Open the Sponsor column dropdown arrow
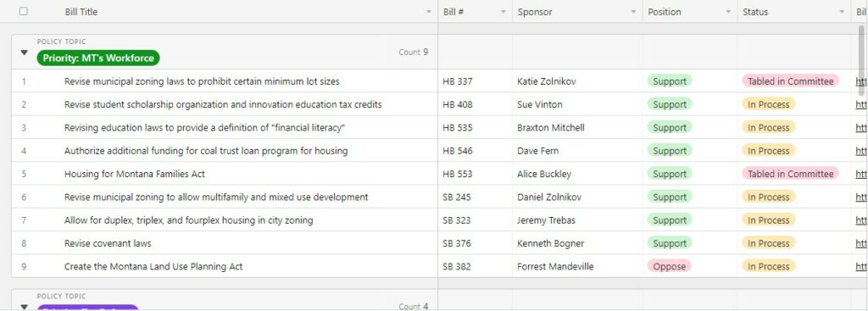Image resolution: width=868 pixels, height=311 pixels. click(x=633, y=12)
